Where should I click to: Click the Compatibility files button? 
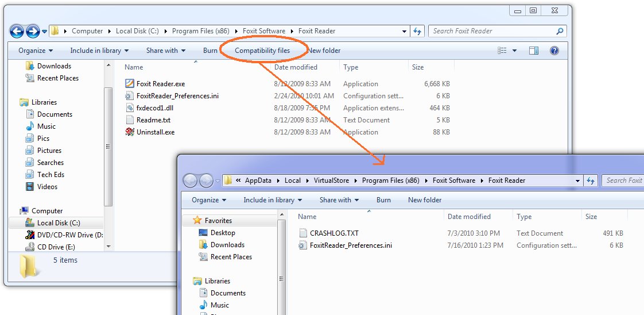pyautogui.click(x=262, y=51)
